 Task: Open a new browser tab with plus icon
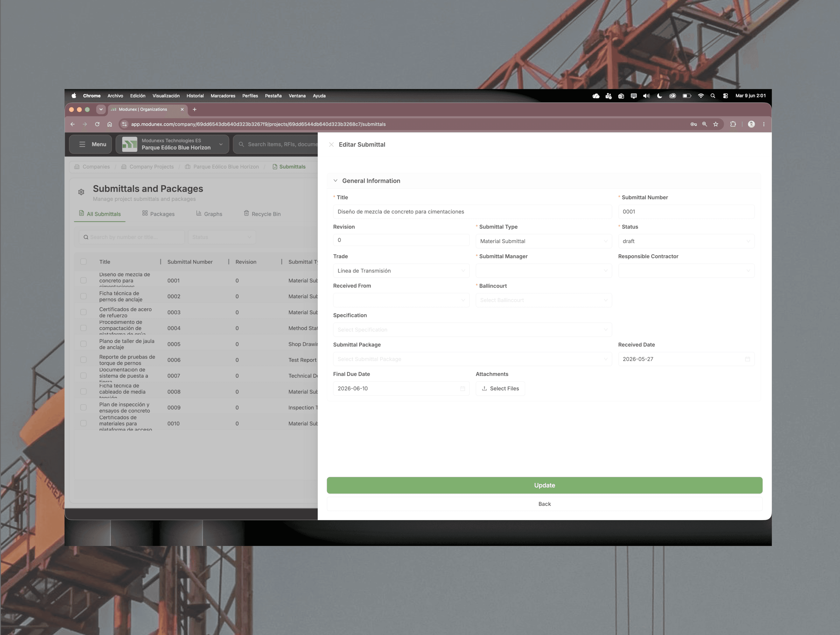(194, 109)
